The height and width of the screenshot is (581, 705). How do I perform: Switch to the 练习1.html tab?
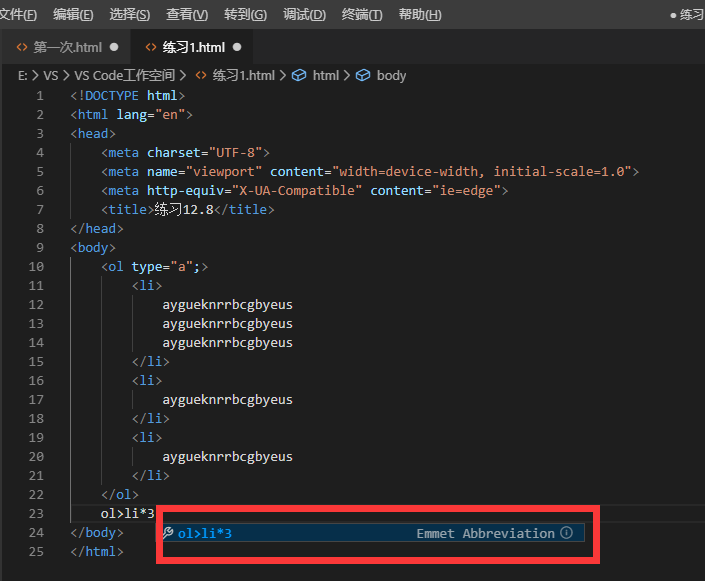pos(192,47)
